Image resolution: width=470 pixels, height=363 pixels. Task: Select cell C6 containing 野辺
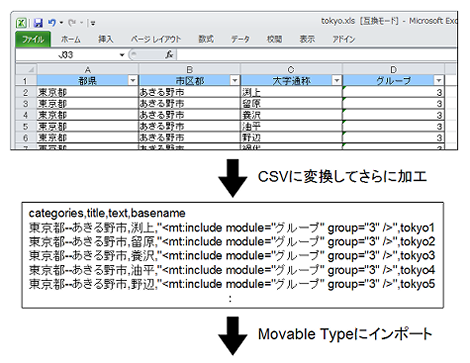click(291, 137)
